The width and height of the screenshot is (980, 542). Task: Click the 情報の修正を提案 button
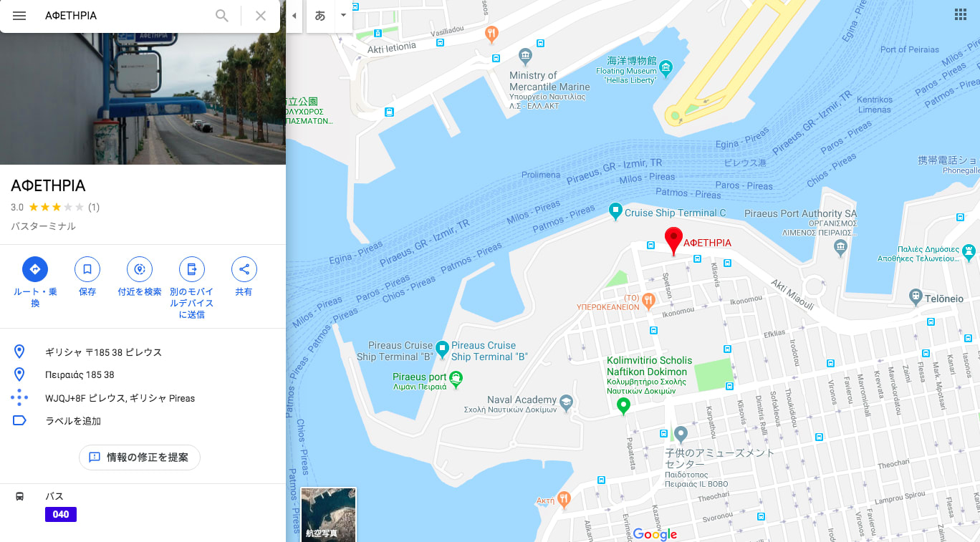pos(140,457)
